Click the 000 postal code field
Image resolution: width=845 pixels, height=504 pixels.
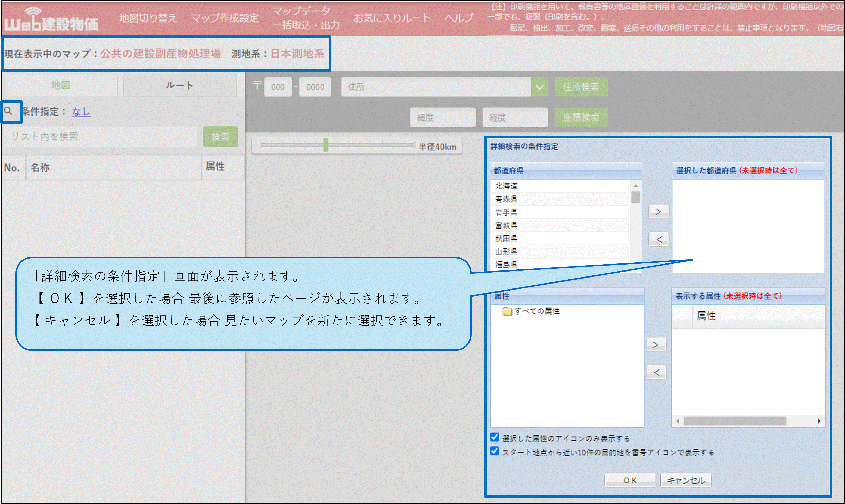(278, 87)
